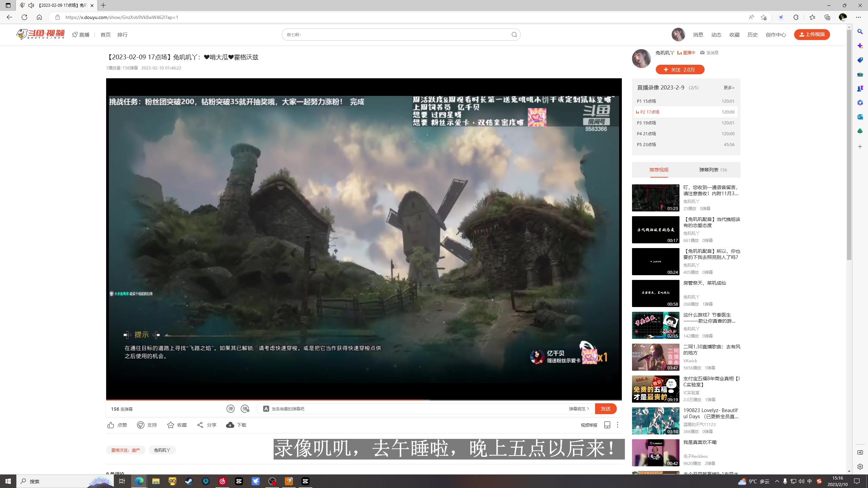The width and height of the screenshot is (868, 488).
Task: Open 创作中心 creator center
Action: [x=776, y=35]
